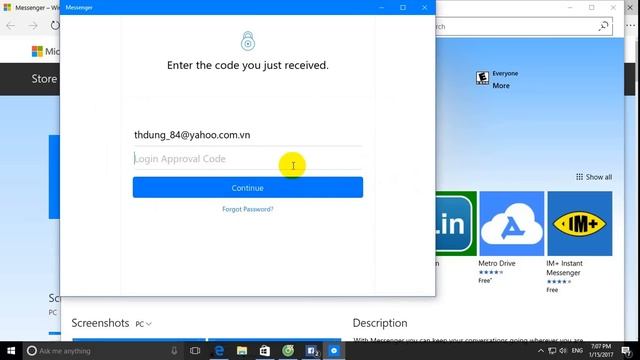Open the IM+ Instant Messenger app tile
640x360 pixels.
click(x=580, y=223)
